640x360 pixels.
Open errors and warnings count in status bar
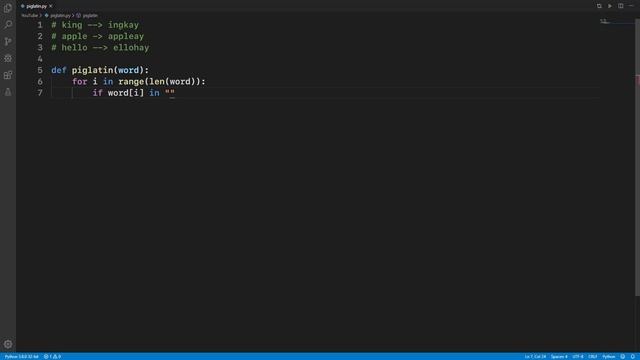52,357
